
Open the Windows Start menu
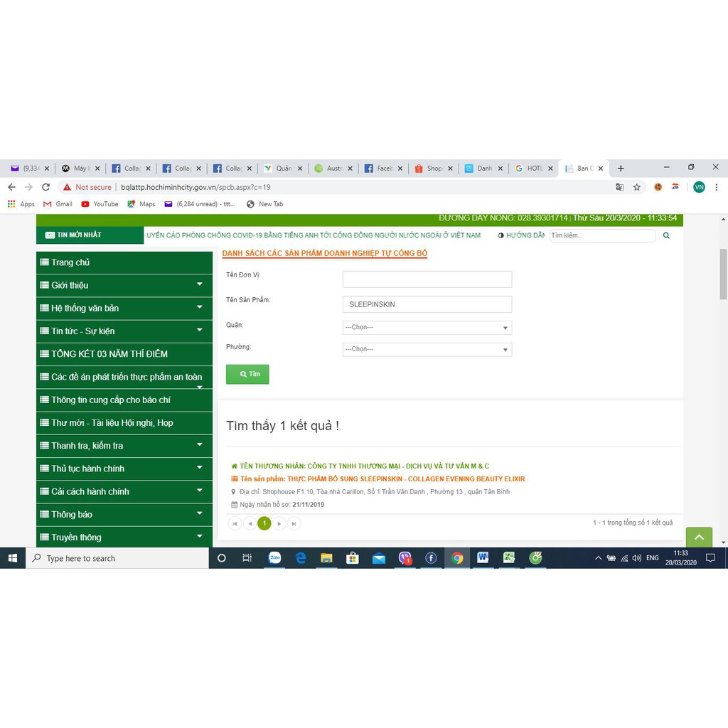(x=13, y=558)
